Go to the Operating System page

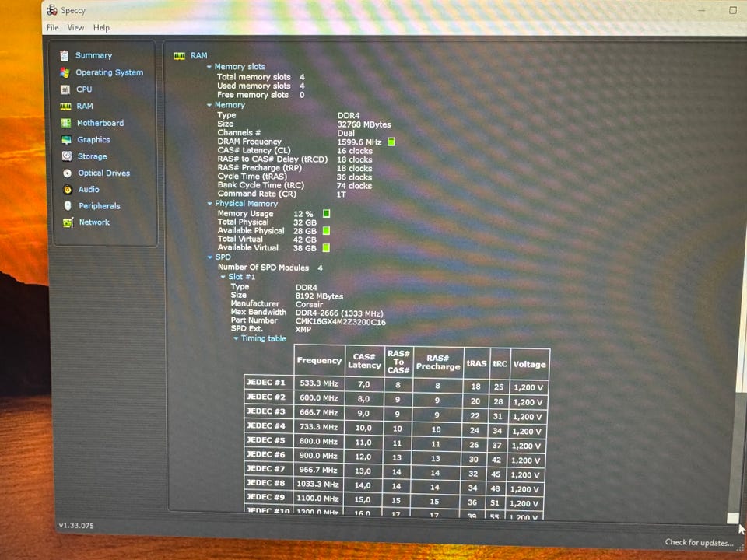coord(110,72)
